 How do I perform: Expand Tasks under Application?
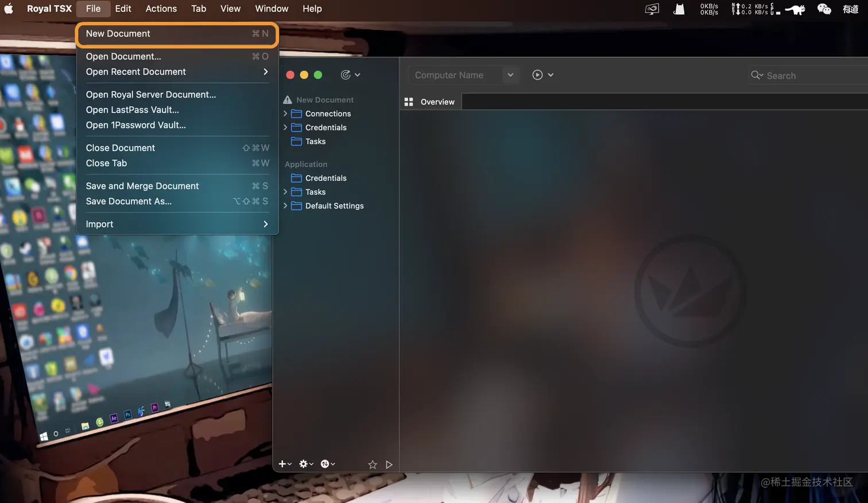[x=285, y=192]
